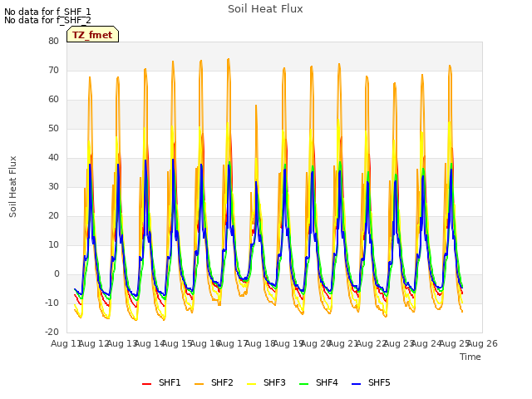The image size is (532, 399).
Task: Click the y-axis tick label -20
Action: point(52,332)
